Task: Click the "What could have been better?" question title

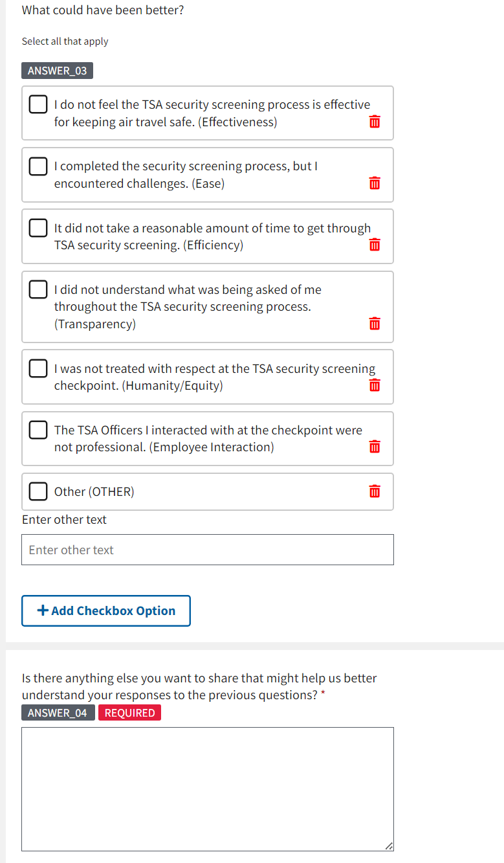Action: [103, 10]
